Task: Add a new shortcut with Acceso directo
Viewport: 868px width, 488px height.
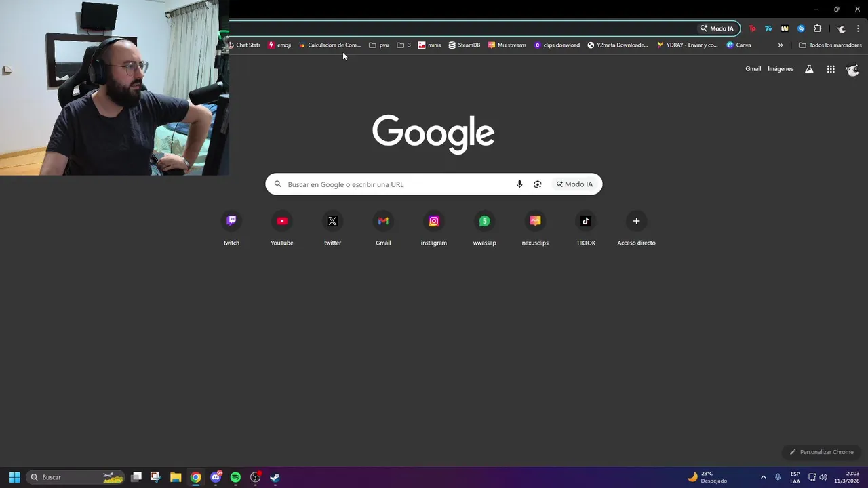Action: click(636, 229)
